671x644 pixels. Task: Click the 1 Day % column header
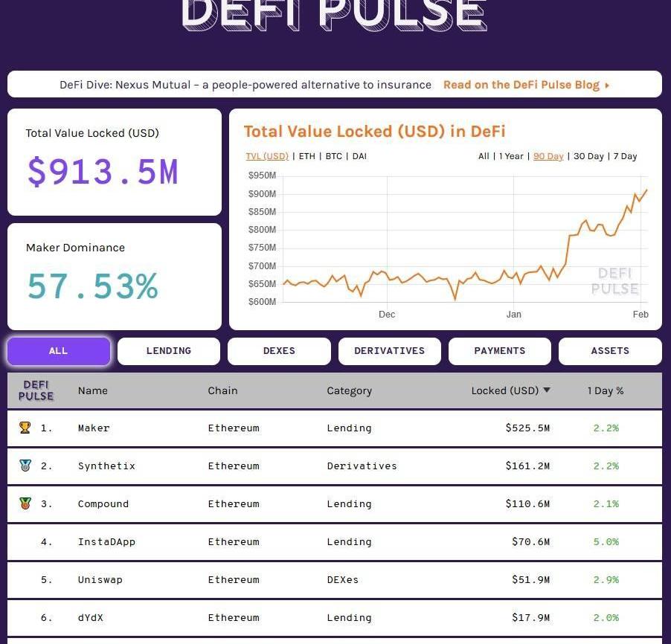(x=605, y=390)
